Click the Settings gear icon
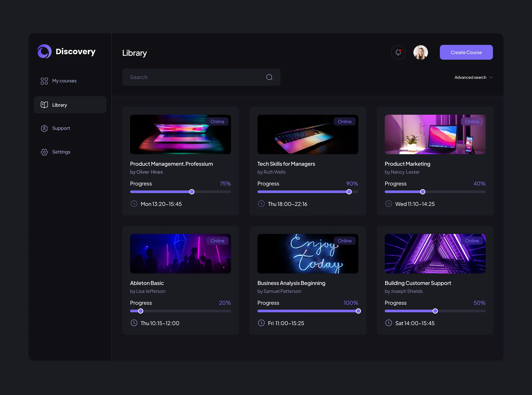The height and width of the screenshot is (395, 532). (44, 152)
